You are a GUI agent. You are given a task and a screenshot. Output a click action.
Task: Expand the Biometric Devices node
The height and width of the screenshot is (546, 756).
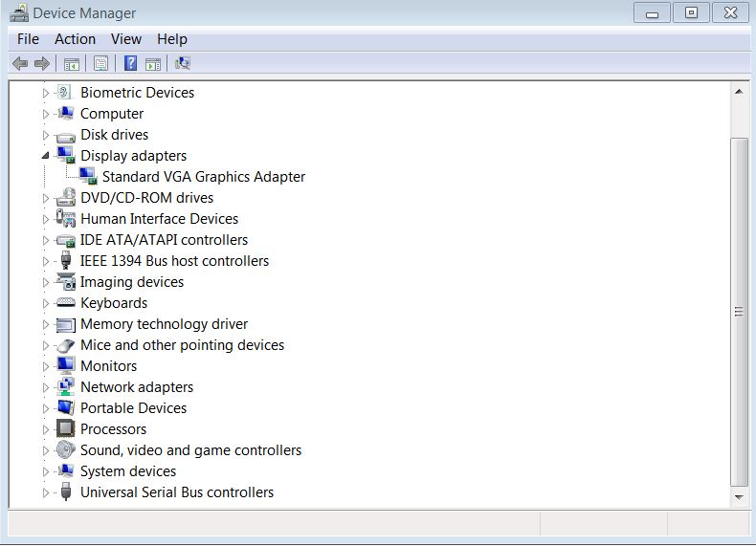point(45,93)
